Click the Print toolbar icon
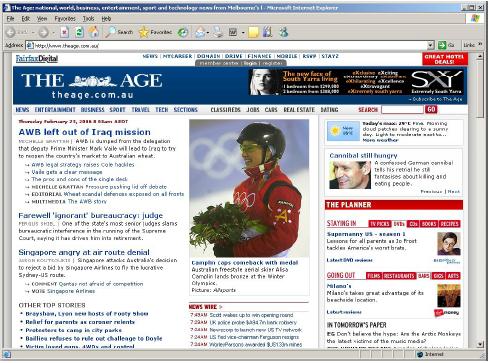 click(x=218, y=32)
